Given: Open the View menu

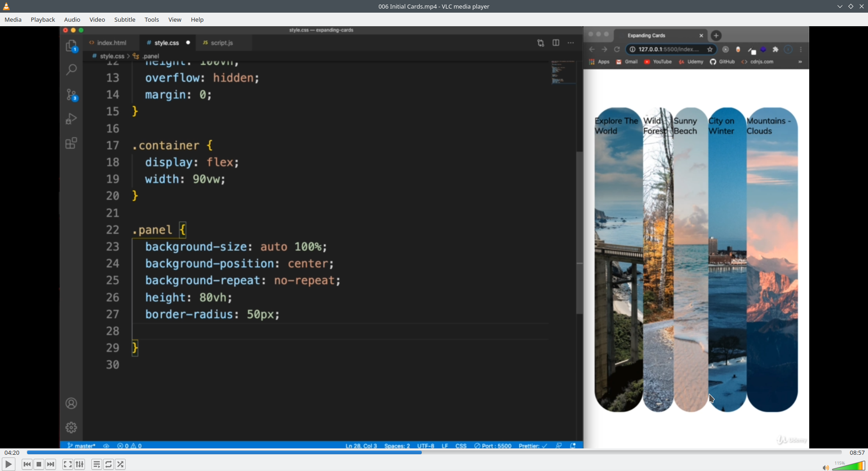Looking at the screenshot, I should click(175, 19).
